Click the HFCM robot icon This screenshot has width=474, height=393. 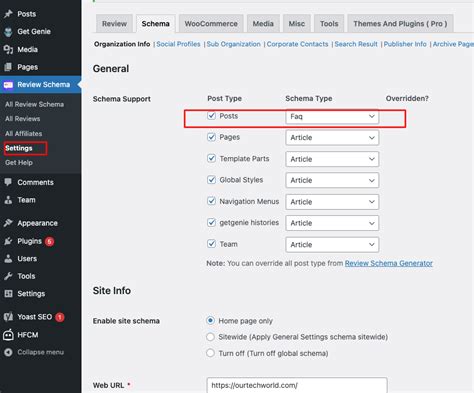8,335
